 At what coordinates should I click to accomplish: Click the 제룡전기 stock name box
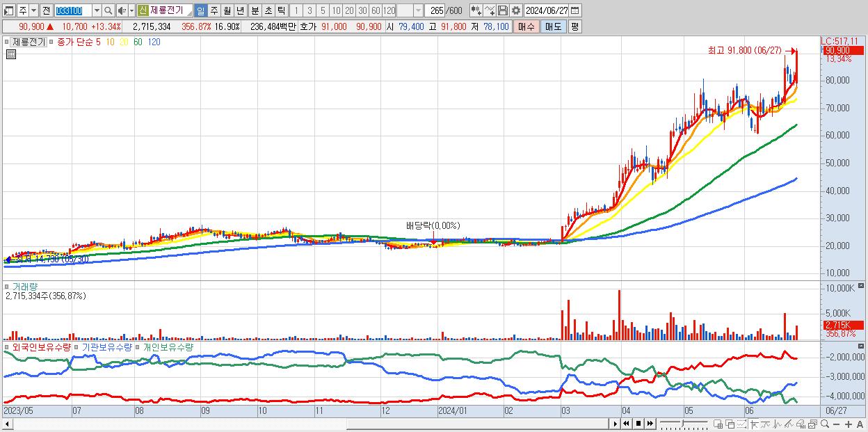(x=170, y=10)
